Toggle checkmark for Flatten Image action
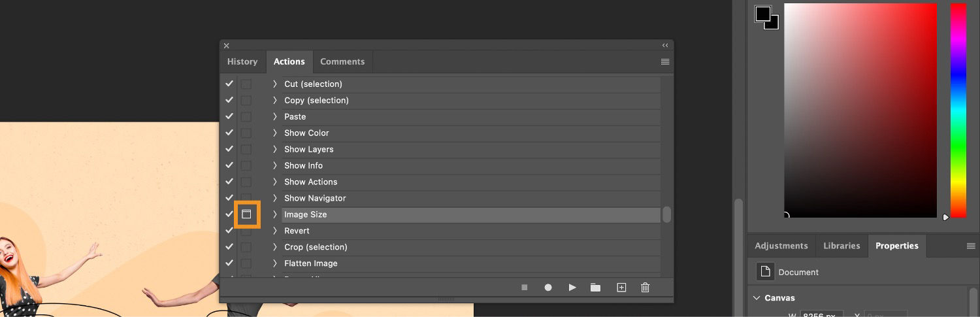980x317 pixels. click(x=229, y=263)
